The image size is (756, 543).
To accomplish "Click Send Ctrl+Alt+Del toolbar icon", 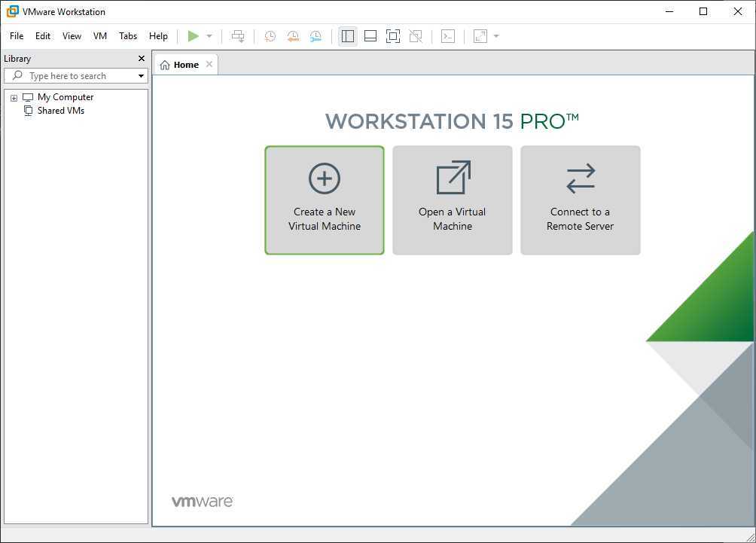I will (238, 36).
